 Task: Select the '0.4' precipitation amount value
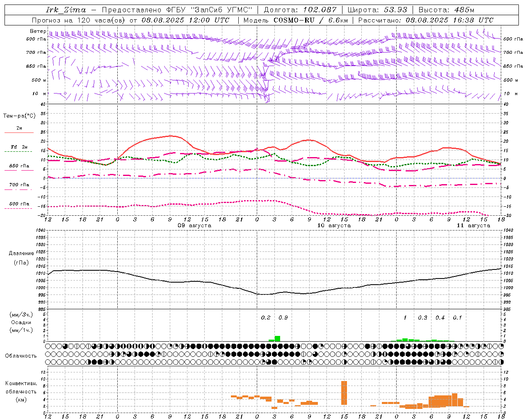[440, 317]
